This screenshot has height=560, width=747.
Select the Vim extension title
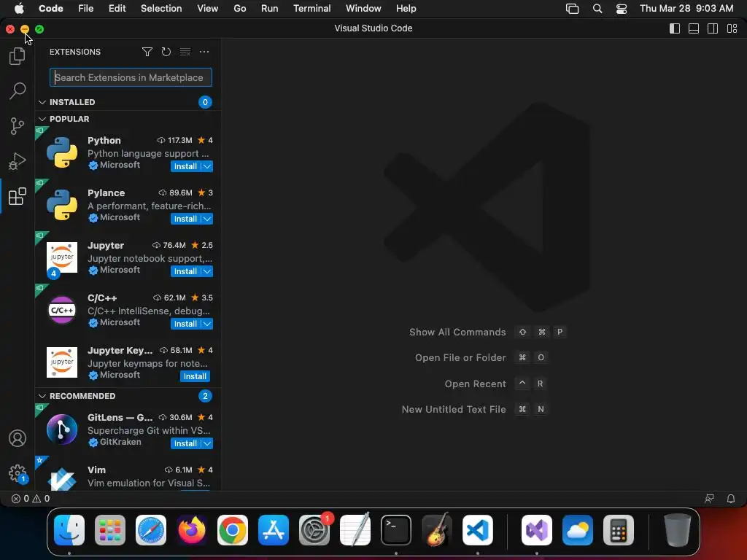[x=97, y=470]
